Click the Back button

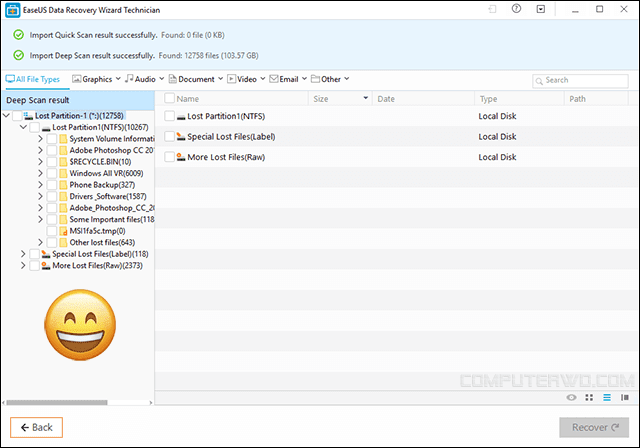click(36, 427)
